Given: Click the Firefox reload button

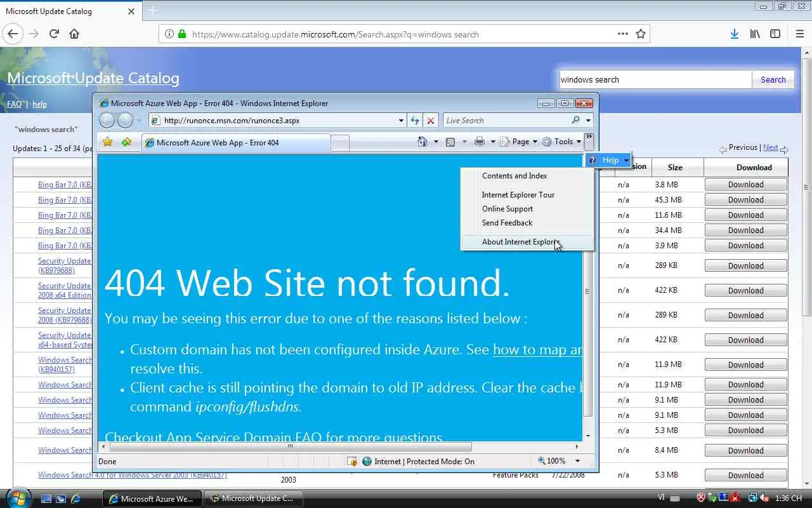Looking at the screenshot, I should tap(54, 34).
